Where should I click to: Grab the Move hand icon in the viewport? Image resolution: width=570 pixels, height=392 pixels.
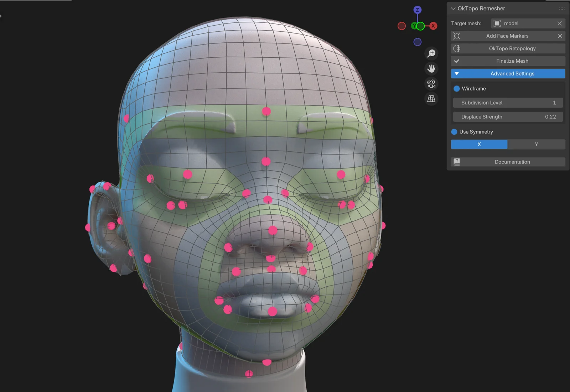coord(431,68)
